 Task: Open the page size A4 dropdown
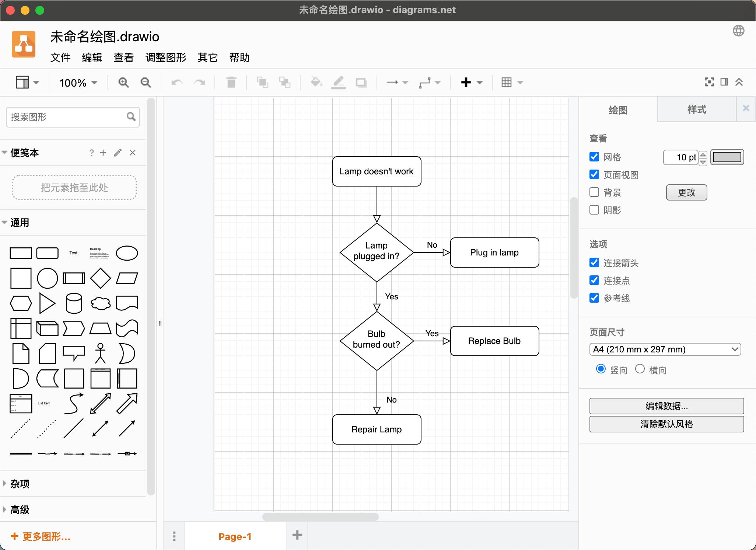click(665, 349)
